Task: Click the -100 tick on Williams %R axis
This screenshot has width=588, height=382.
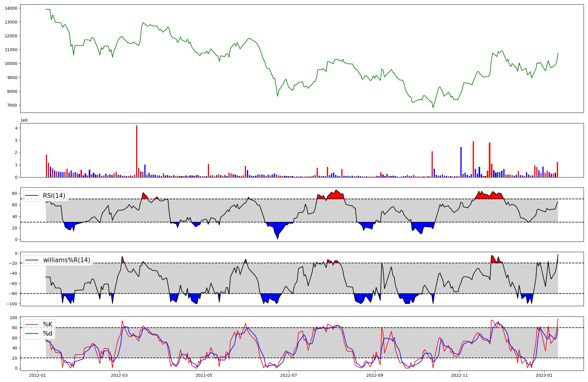Action: 12,304
